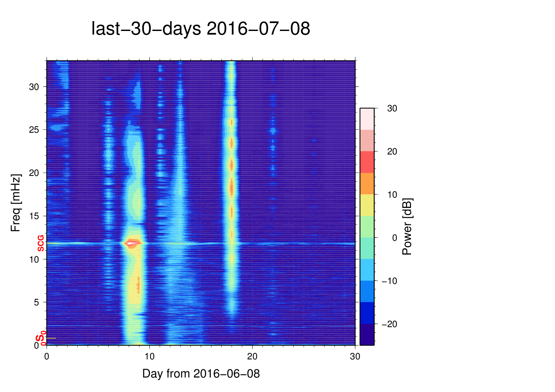The image size is (555, 392).
Task: Pick the dark purple bottom colorbar swatch
Action: [x=367, y=334]
